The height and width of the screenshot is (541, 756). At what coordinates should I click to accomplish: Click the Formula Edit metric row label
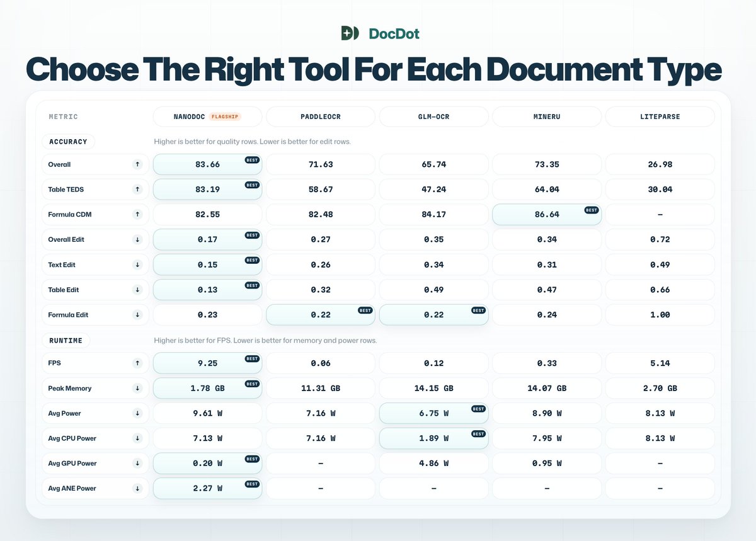pos(68,315)
